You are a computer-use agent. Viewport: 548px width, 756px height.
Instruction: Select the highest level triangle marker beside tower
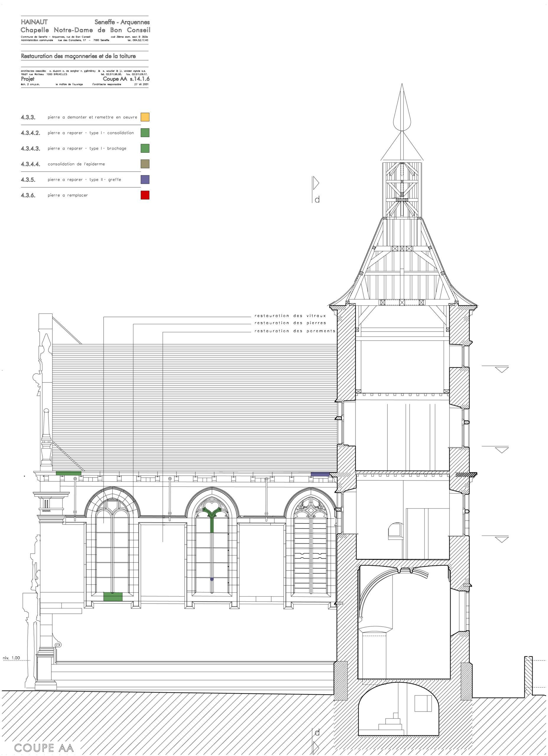(x=501, y=369)
